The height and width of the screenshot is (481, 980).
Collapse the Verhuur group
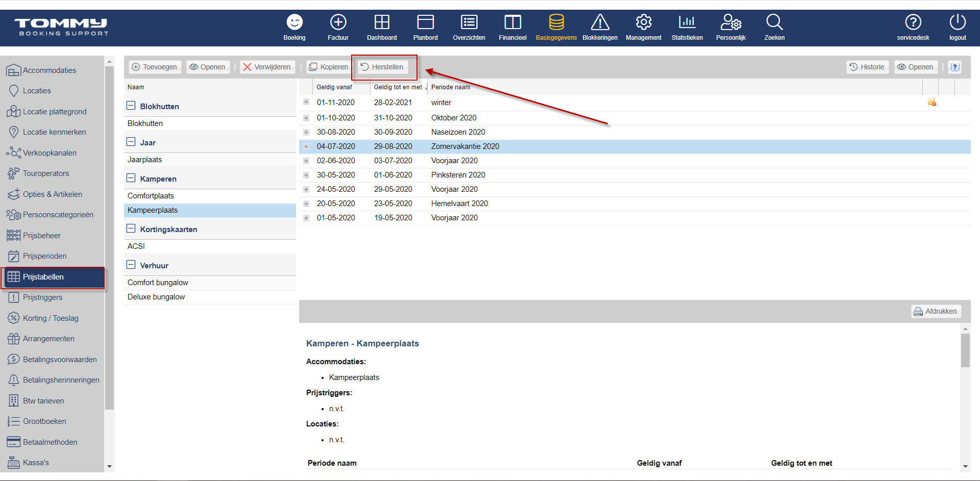(x=131, y=265)
